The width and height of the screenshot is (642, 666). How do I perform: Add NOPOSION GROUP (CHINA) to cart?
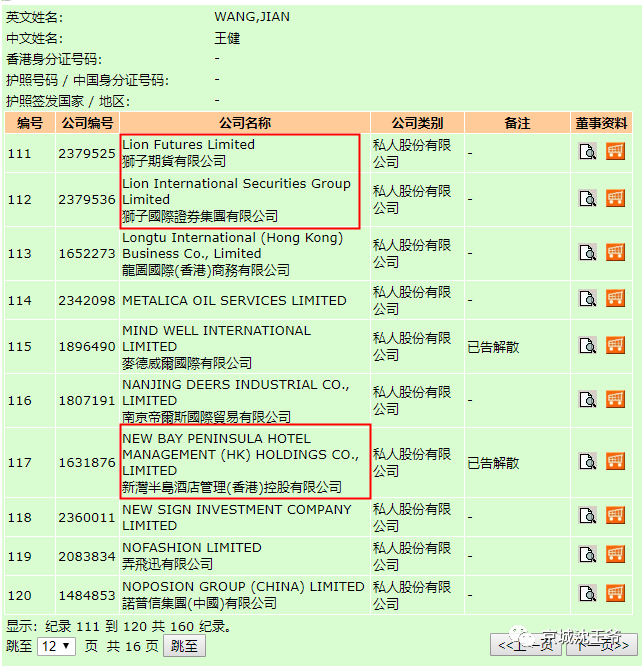tap(615, 594)
